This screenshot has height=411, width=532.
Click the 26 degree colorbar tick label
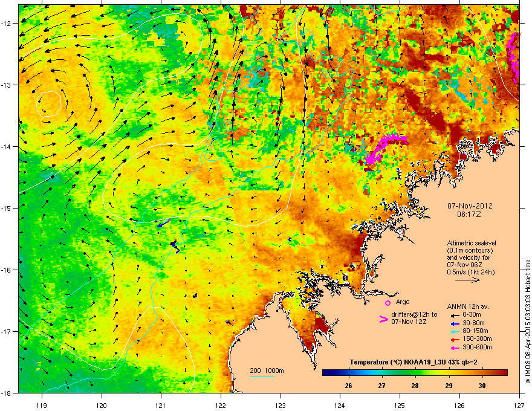348,386
